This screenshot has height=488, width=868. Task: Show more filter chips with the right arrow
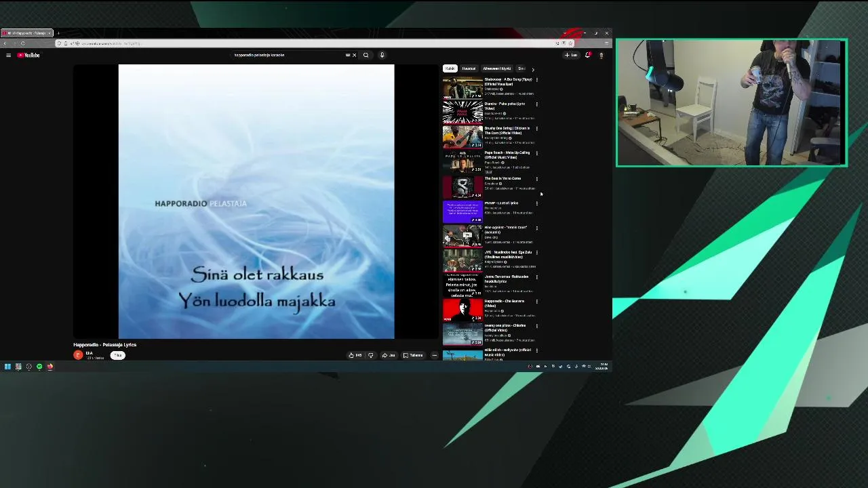533,69
